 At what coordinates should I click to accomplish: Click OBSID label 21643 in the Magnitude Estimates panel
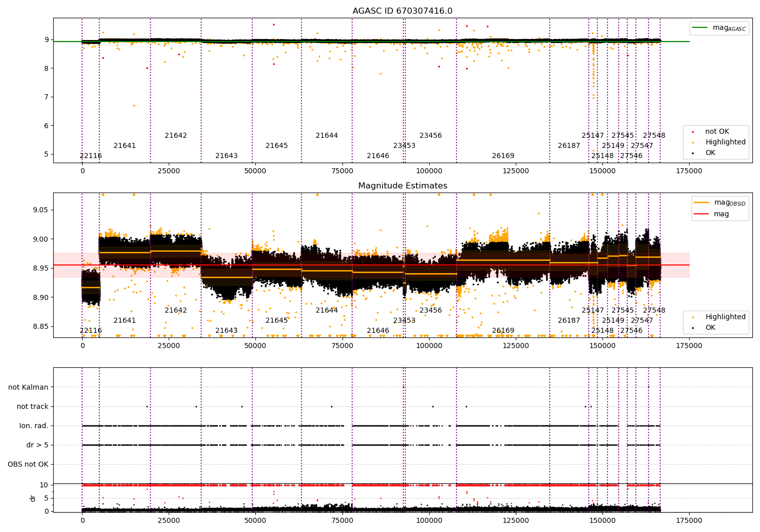(x=226, y=330)
